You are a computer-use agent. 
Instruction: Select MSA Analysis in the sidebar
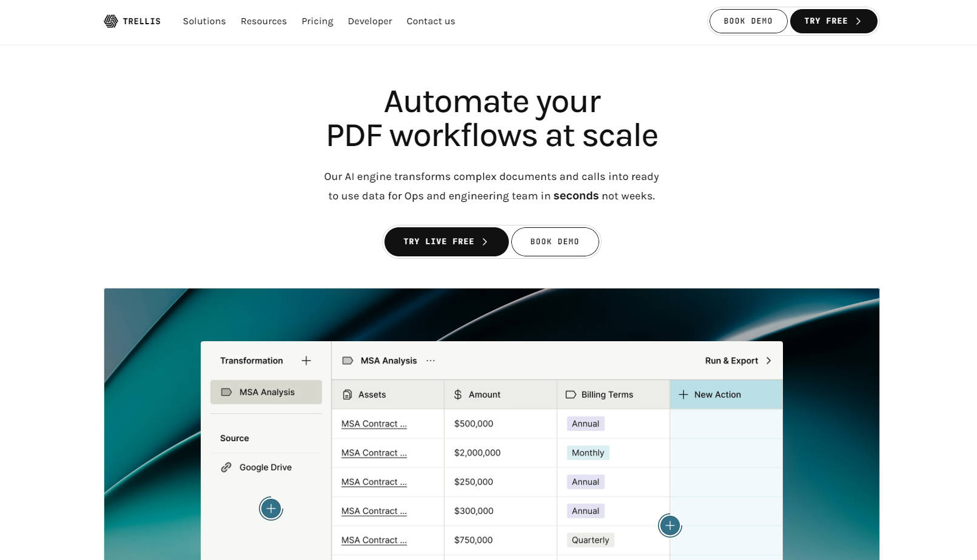pyautogui.click(x=266, y=392)
